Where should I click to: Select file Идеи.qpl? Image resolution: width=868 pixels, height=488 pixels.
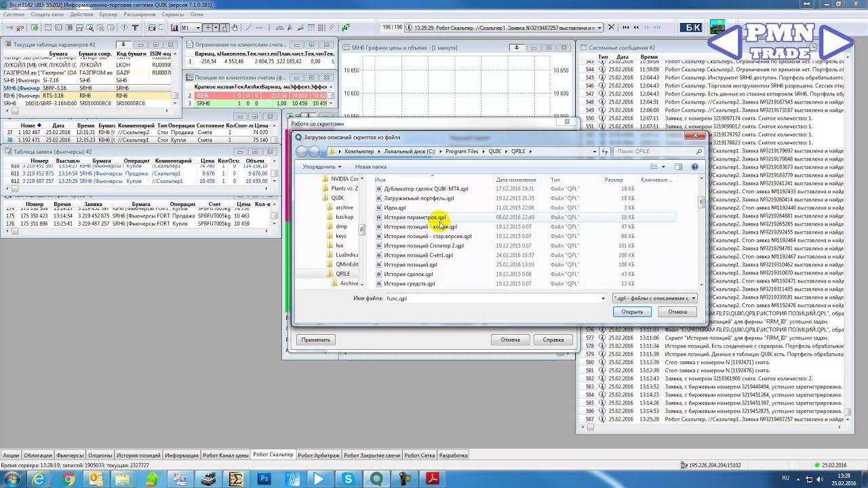coord(395,207)
